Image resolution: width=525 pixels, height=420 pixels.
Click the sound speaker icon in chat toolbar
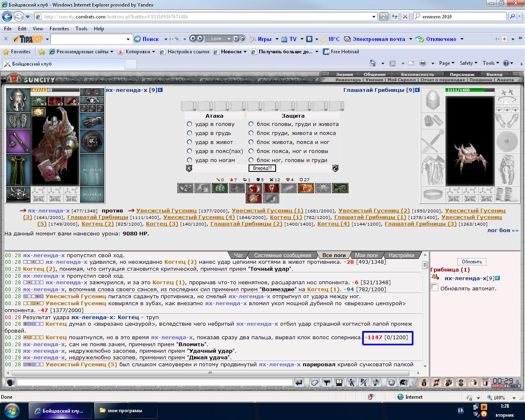[x=376, y=383]
